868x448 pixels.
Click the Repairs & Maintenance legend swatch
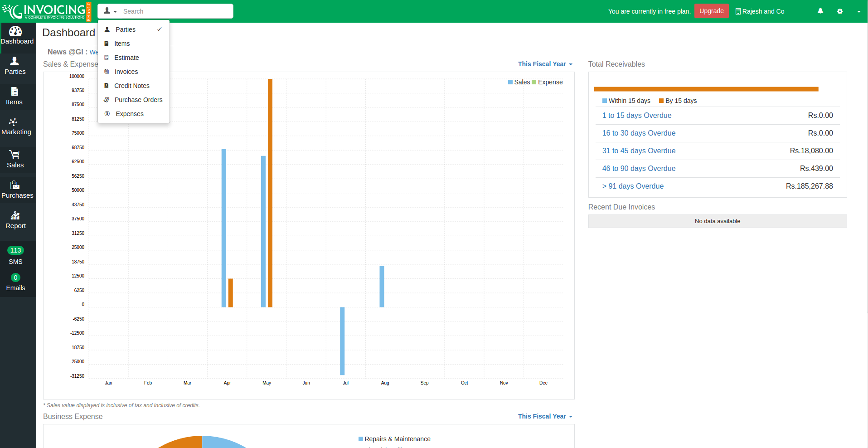point(361,439)
